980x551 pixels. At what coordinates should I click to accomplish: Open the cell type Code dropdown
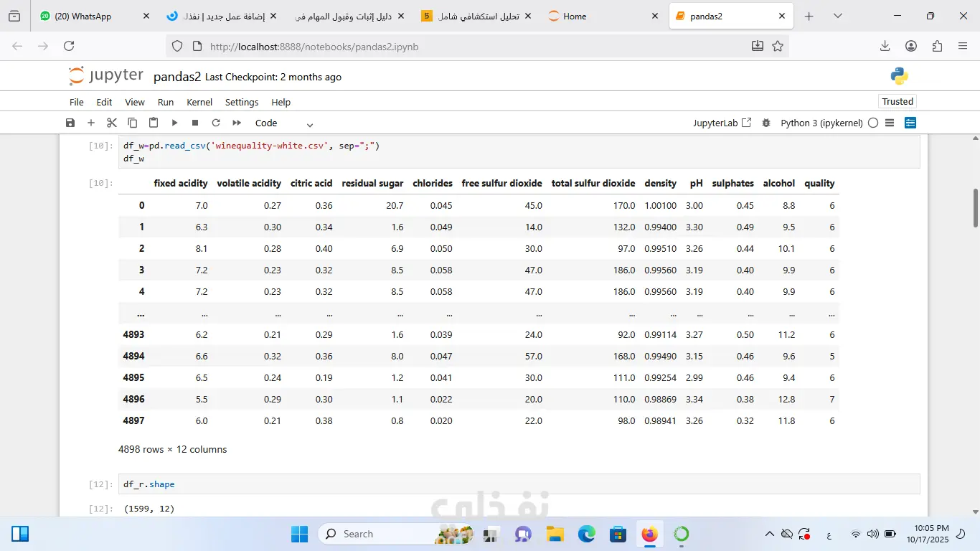click(x=284, y=123)
